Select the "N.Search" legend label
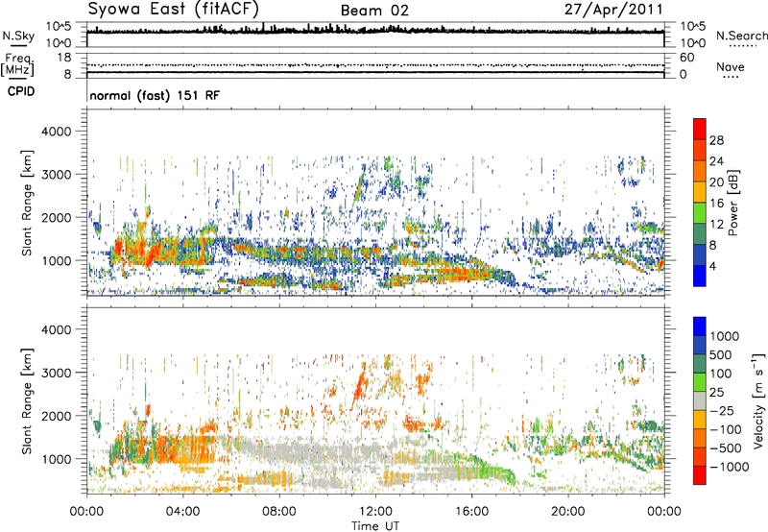 (x=741, y=36)
